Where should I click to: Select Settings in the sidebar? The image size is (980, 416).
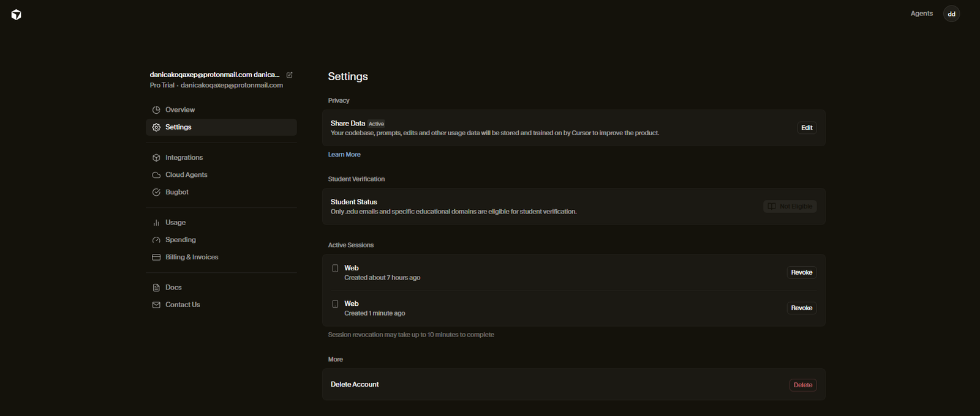coord(178,127)
